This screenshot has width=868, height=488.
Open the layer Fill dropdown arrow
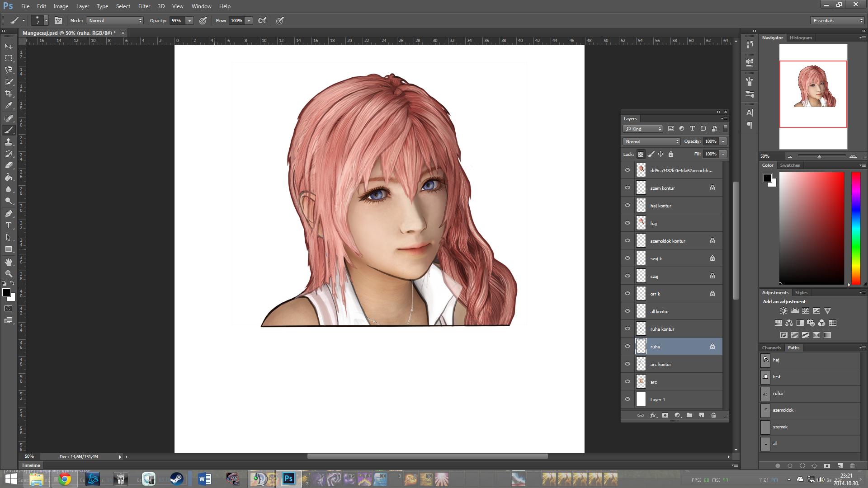pyautogui.click(x=723, y=154)
